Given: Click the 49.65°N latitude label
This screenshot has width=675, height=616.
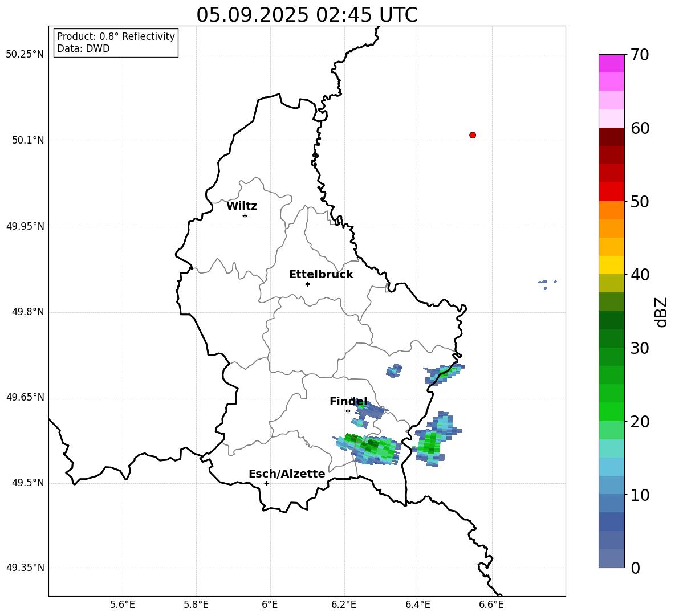Looking at the screenshot, I should pos(25,397).
